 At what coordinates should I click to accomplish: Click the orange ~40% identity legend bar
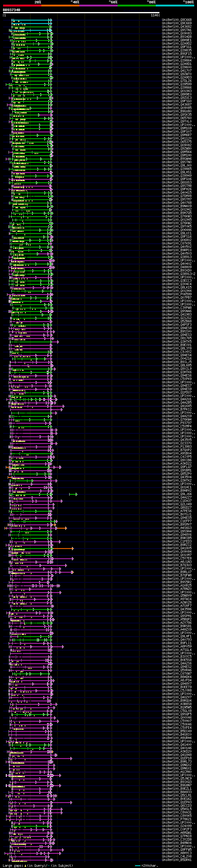(60, 6)
